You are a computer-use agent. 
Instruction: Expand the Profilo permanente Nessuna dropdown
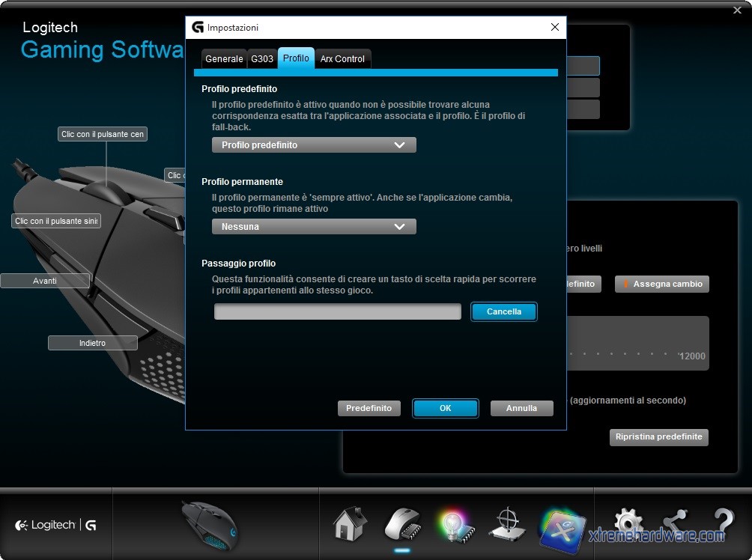pos(314,227)
